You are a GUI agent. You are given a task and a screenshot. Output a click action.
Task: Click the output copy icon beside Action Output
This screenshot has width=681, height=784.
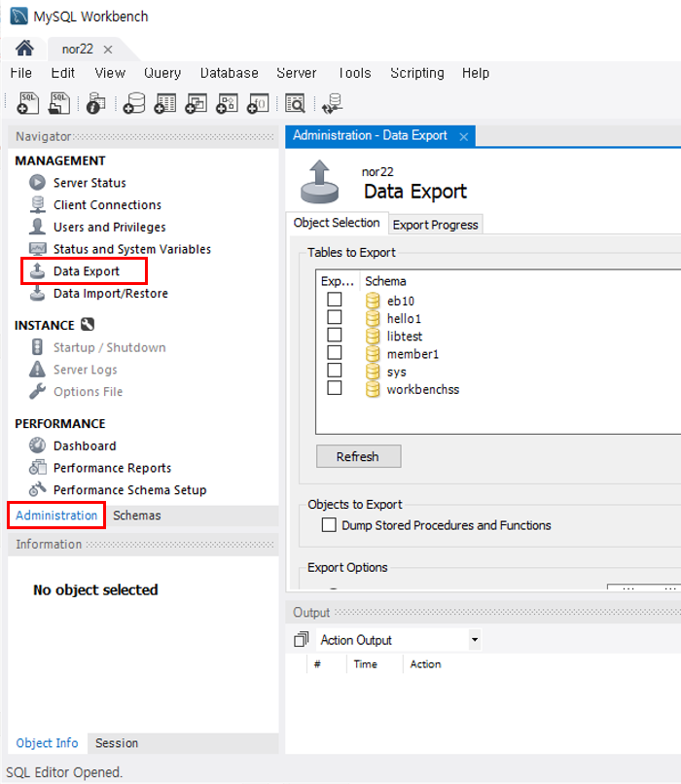pyautogui.click(x=301, y=639)
